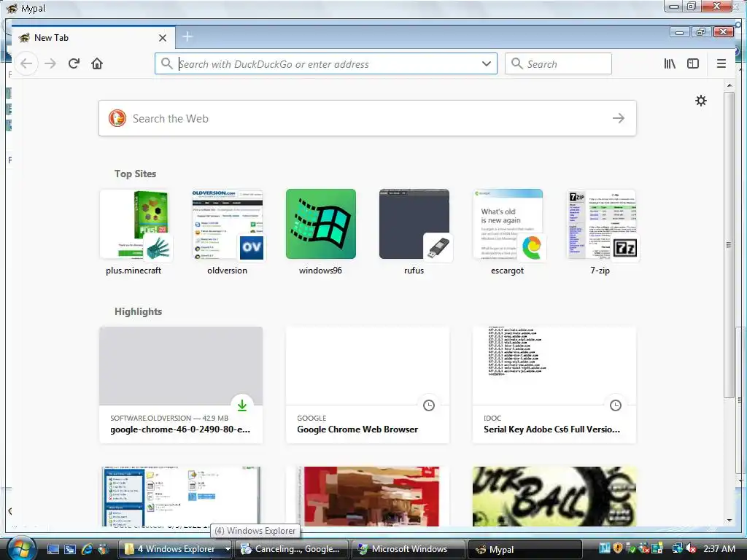Submit web search with the arrow button

pyautogui.click(x=619, y=118)
